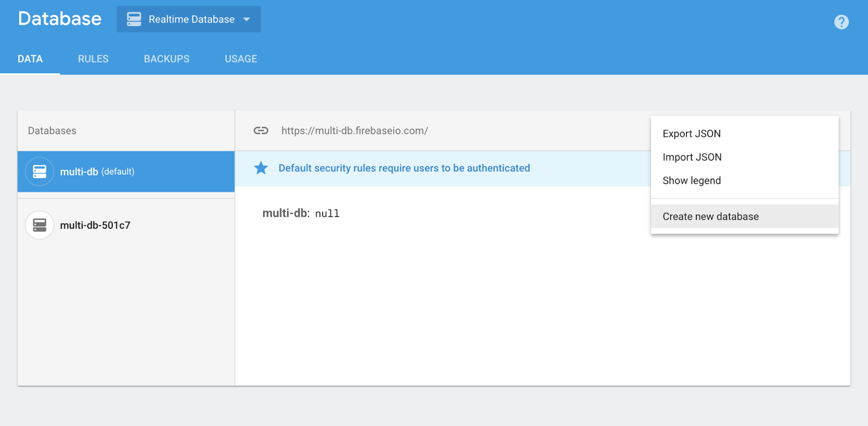Choose Export JSON from the menu
This screenshot has width=868, height=426.
745,133
